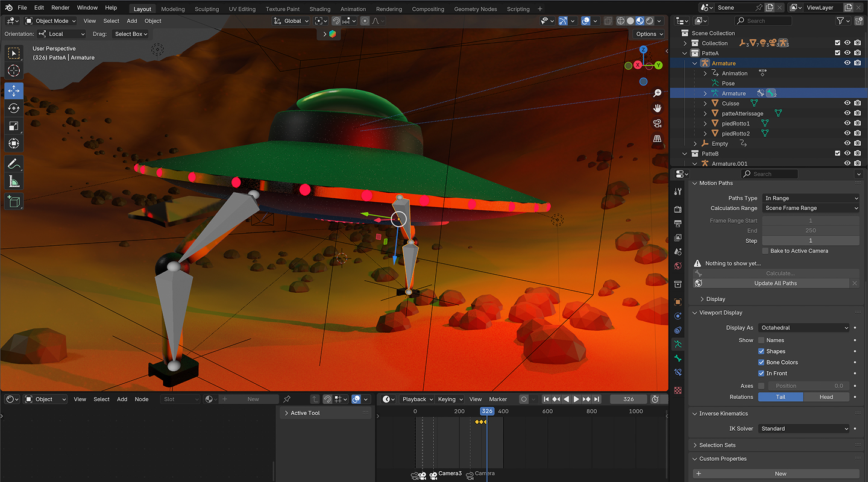Image resolution: width=868 pixels, height=482 pixels.
Task: Switch to the Shading workspace tab
Action: coord(320,9)
